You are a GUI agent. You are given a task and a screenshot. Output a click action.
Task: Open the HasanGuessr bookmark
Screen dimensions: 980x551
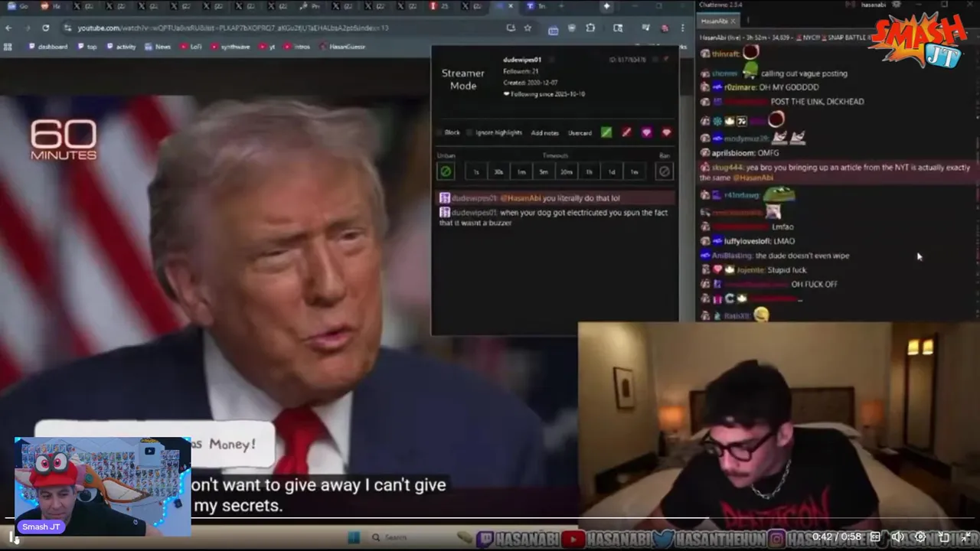pos(342,47)
